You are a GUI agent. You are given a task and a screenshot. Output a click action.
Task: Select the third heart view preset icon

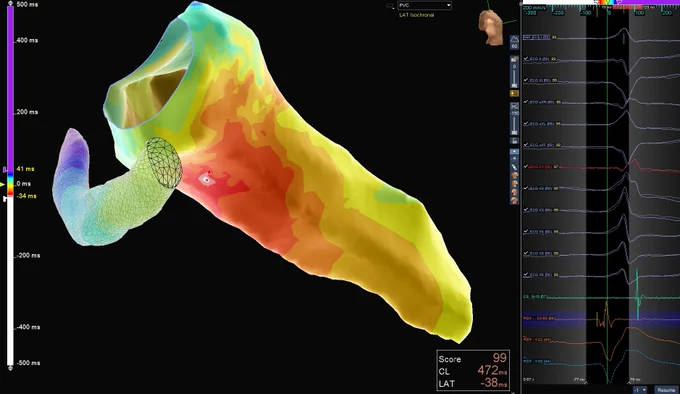pos(514,192)
